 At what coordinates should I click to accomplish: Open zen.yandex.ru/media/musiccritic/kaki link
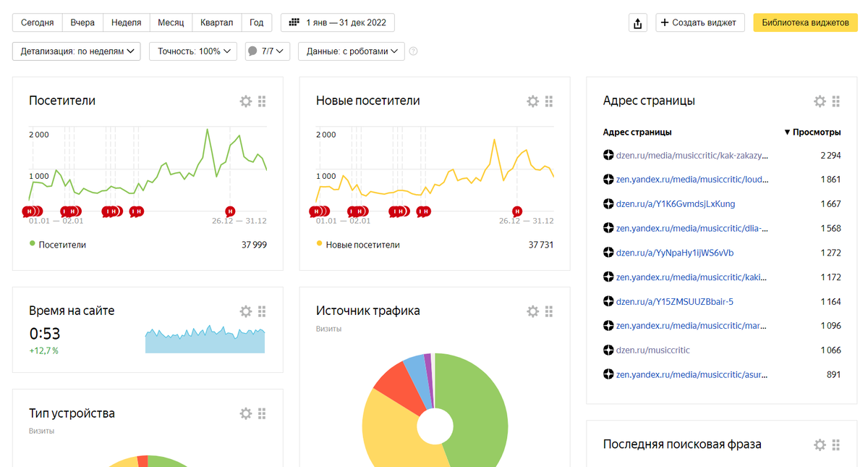click(x=692, y=277)
